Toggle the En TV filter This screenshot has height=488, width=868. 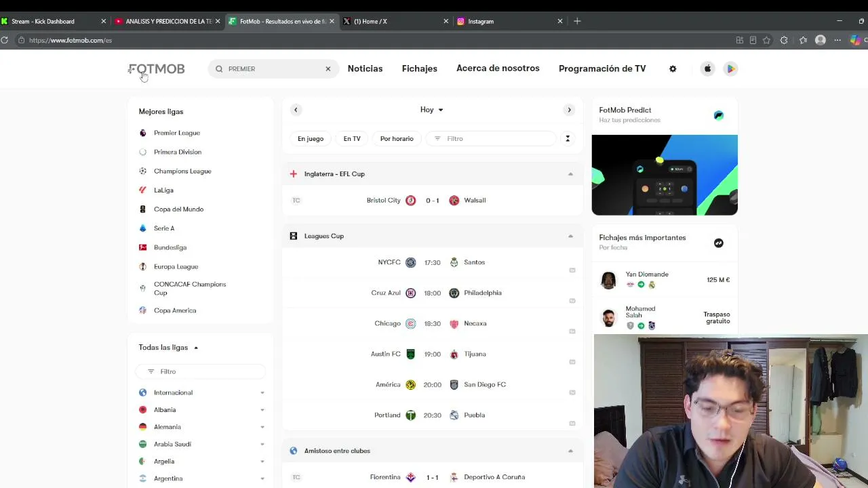[352, 138]
